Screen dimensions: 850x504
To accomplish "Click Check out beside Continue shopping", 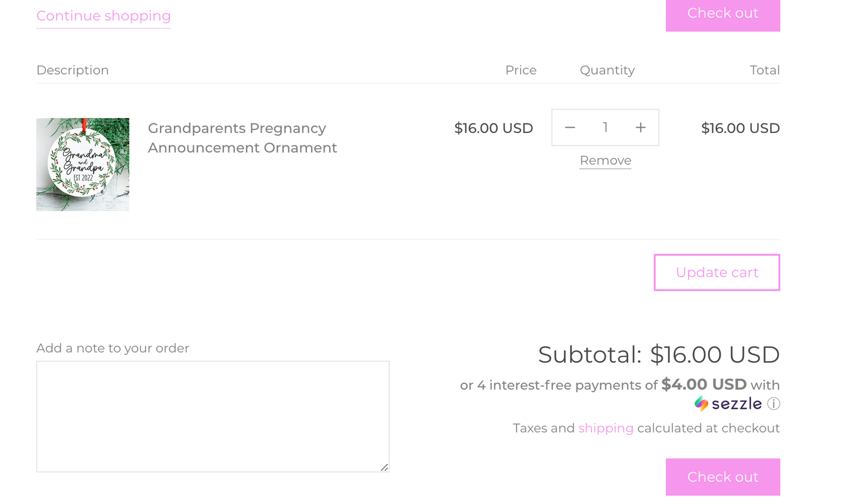I will 722,14.
